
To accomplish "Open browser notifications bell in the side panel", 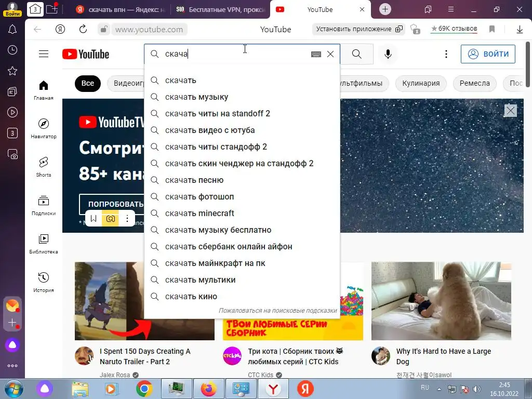I will pyautogui.click(x=12, y=29).
